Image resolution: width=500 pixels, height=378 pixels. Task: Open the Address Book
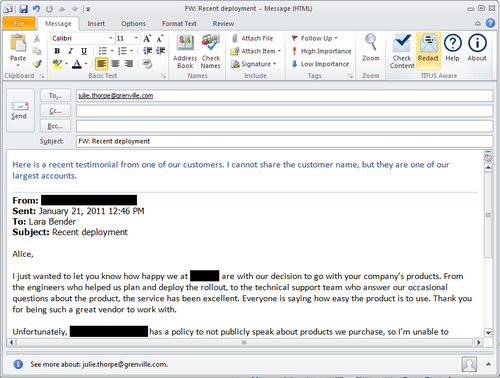click(x=185, y=51)
